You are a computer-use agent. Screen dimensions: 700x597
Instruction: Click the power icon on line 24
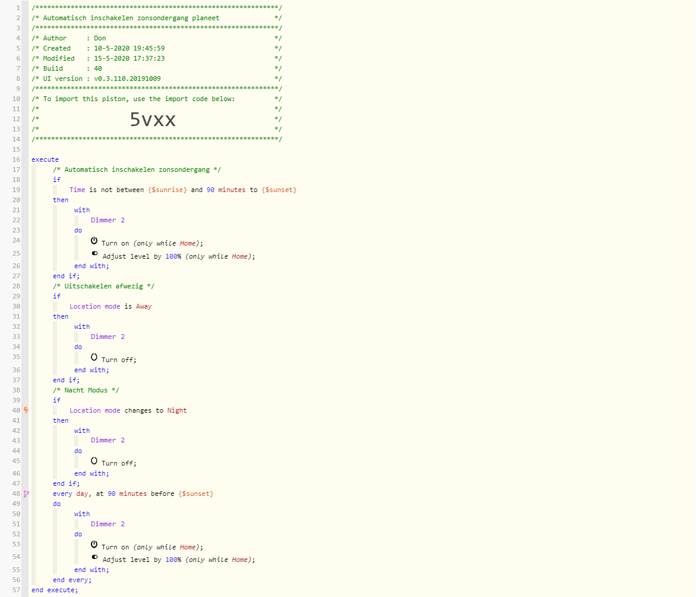click(x=94, y=241)
